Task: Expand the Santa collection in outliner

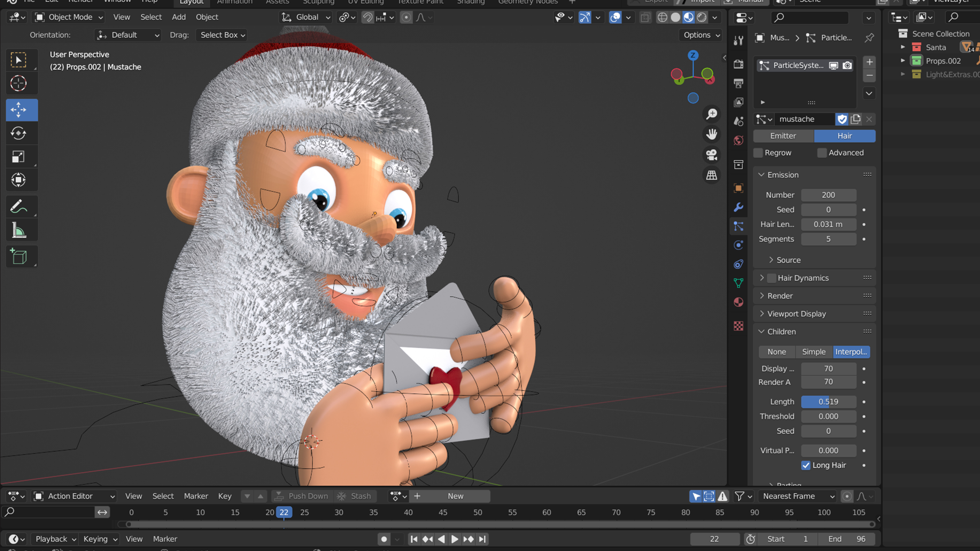Action: (x=903, y=47)
